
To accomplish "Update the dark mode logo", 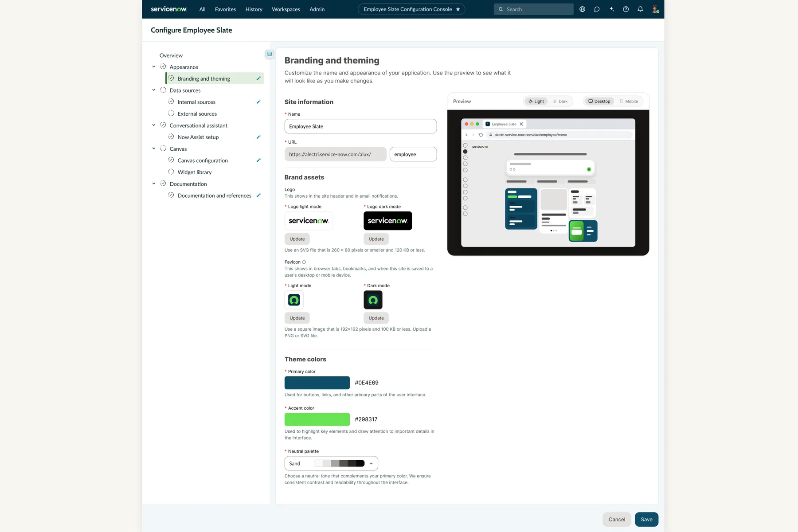I will 376,239.
